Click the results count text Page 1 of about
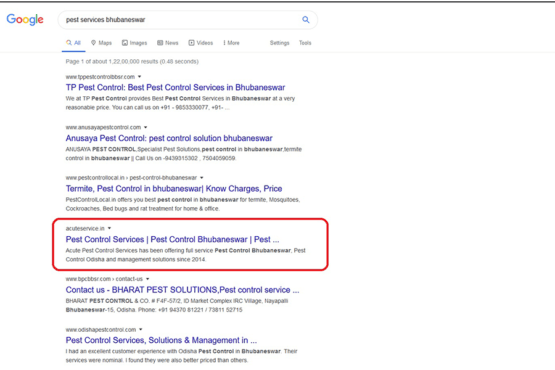 (132, 62)
